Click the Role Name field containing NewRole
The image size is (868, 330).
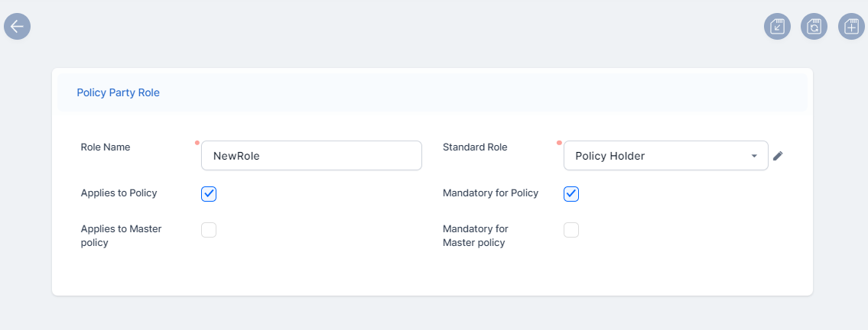coord(311,156)
